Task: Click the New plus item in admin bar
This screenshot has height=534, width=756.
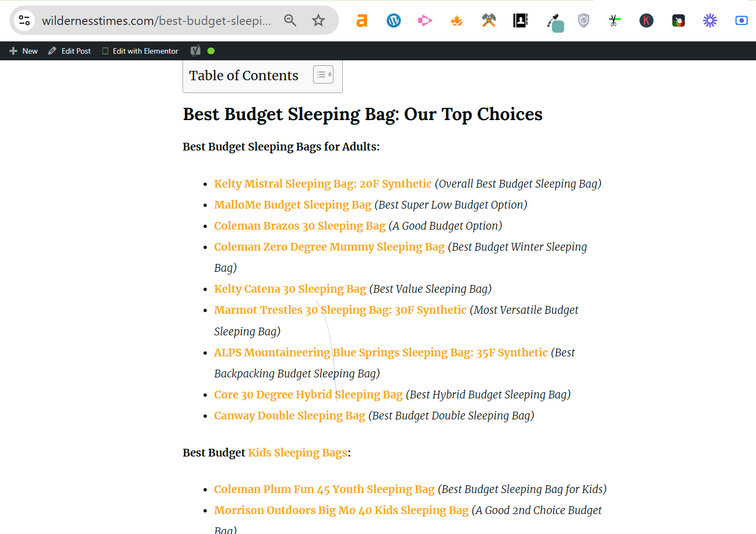Action: pos(23,51)
